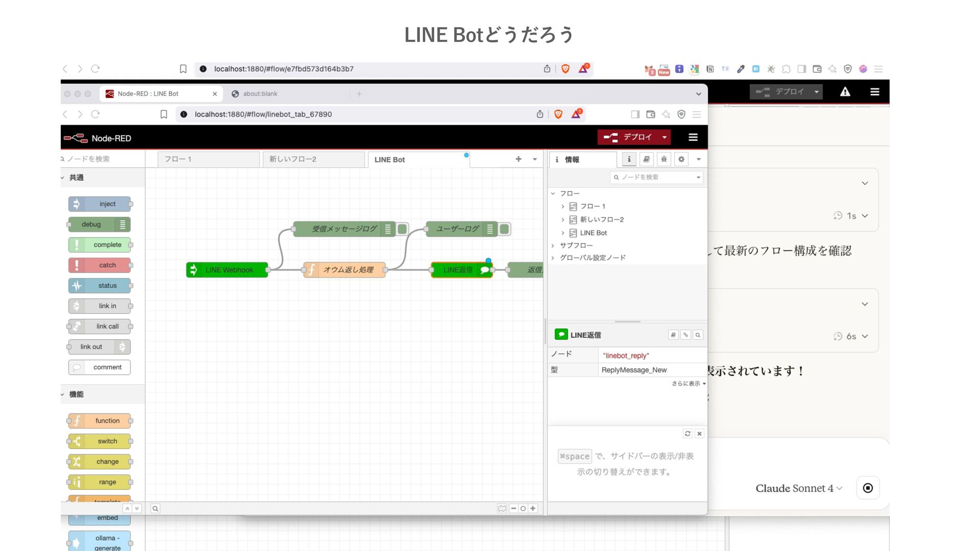
Task: Reset canvas zoom with the circle button
Action: pyautogui.click(x=523, y=508)
